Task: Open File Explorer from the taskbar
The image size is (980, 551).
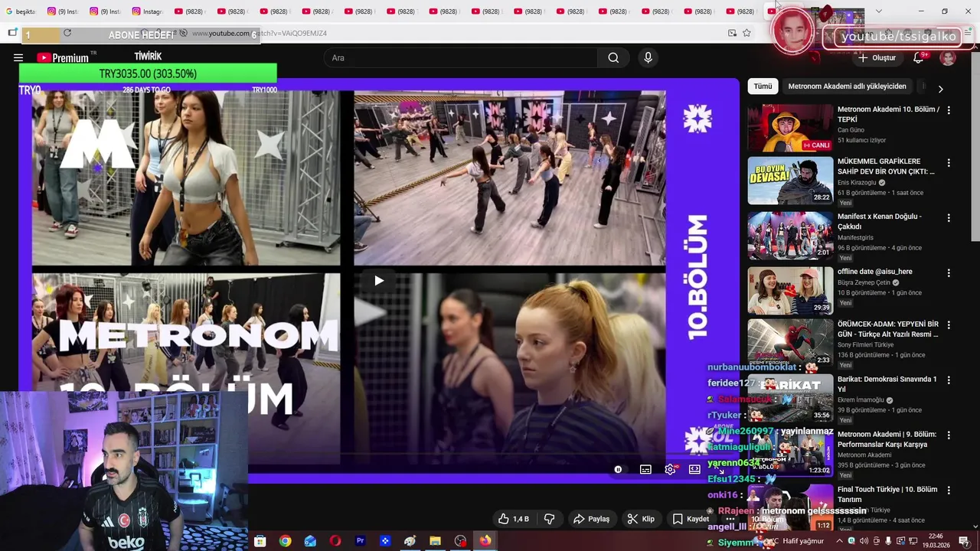Action: tap(435, 541)
